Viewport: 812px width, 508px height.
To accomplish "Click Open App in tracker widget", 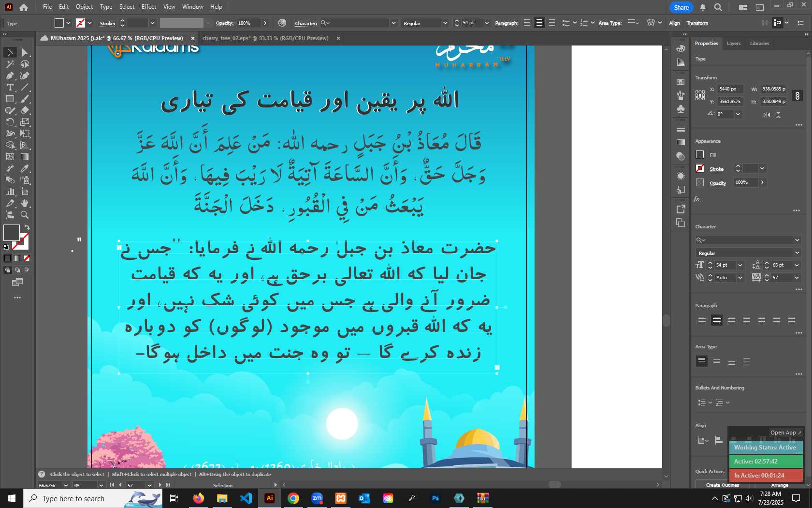I will coord(785,433).
